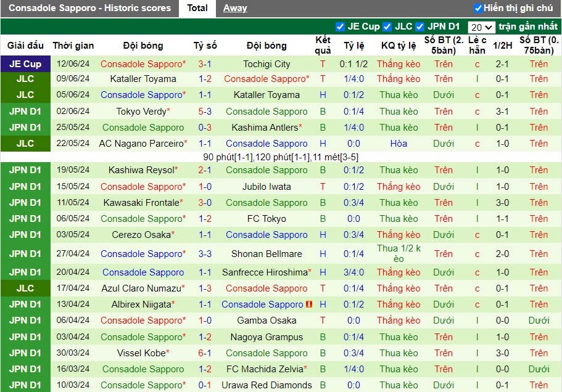The height and width of the screenshot is (392, 562).
Task: Open the recent matches count dropdown showing 20
Action: click(x=481, y=27)
